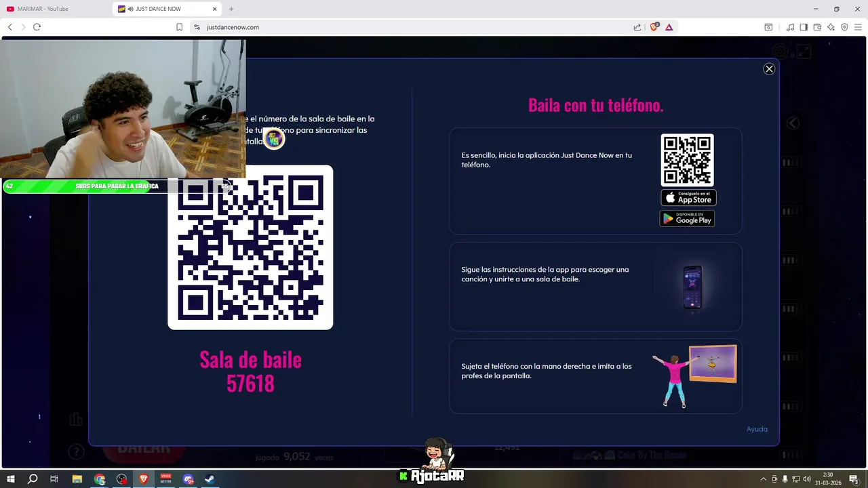The image size is (868, 488).
Task: Toggle fullscreen with the dimmed expand icon
Action: point(804,51)
